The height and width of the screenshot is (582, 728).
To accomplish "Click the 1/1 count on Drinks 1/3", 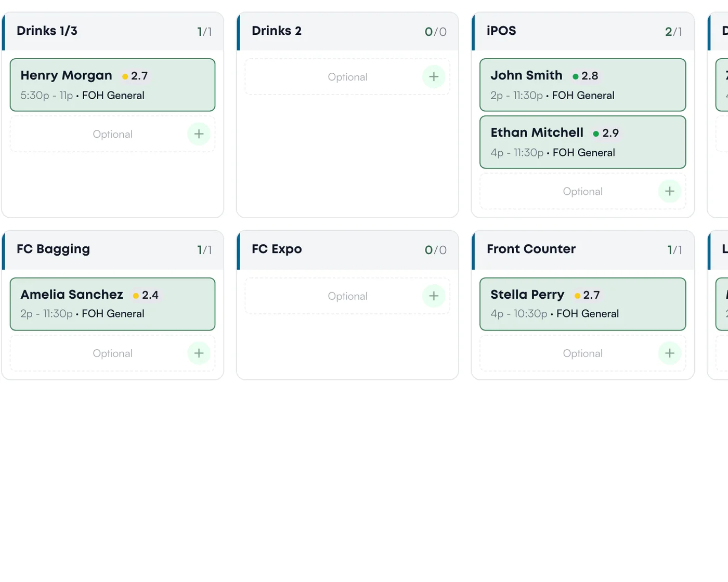I will click(x=204, y=32).
